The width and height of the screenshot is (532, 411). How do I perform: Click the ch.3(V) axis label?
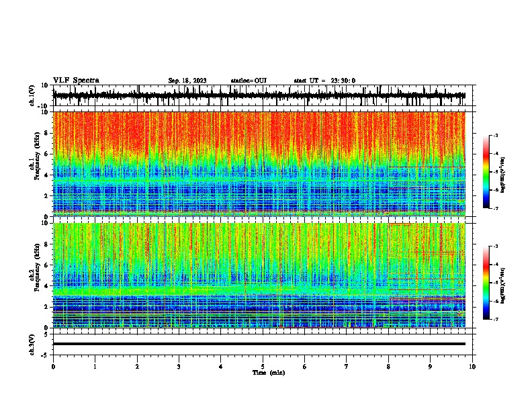coord(32,345)
